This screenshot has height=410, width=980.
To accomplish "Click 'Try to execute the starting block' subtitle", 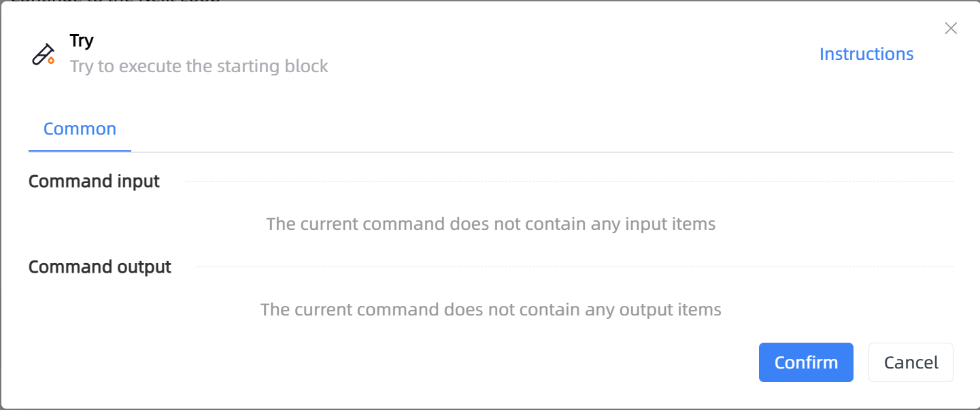I will tap(199, 67).
